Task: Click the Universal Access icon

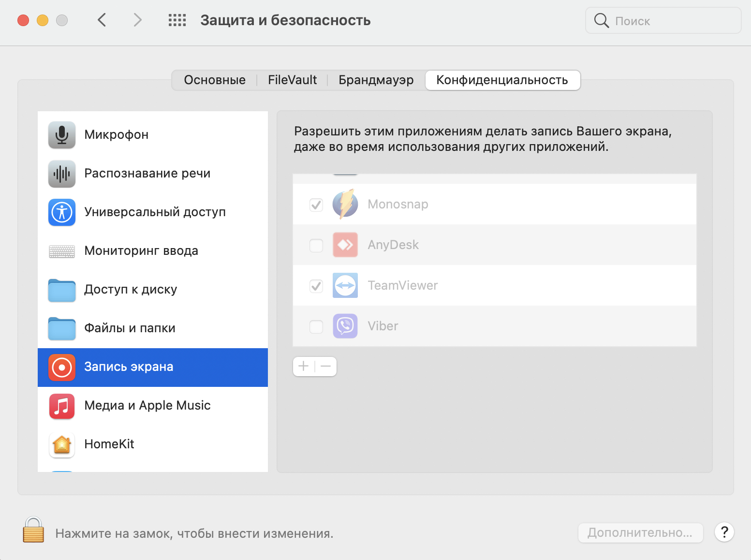Action: [62, 212]
